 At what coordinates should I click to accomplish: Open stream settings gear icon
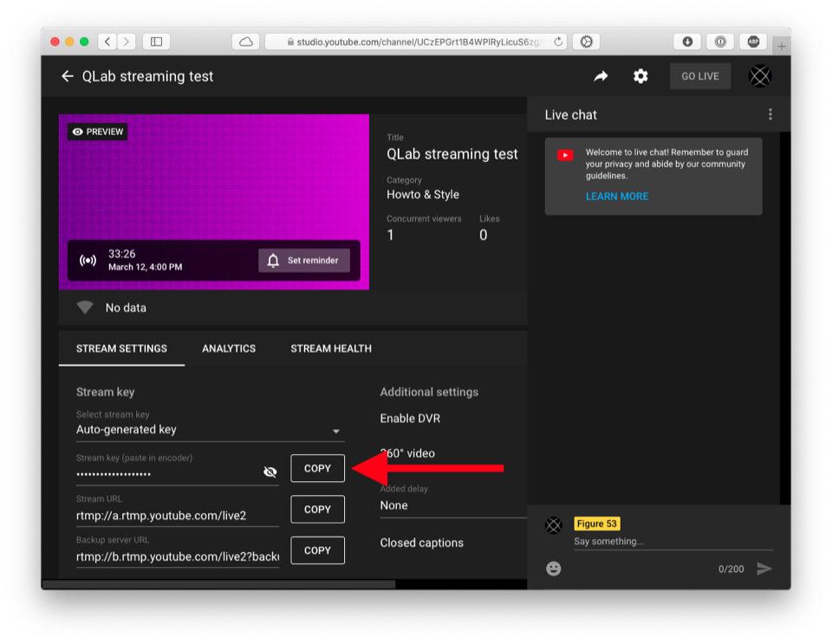click(640, 76)
